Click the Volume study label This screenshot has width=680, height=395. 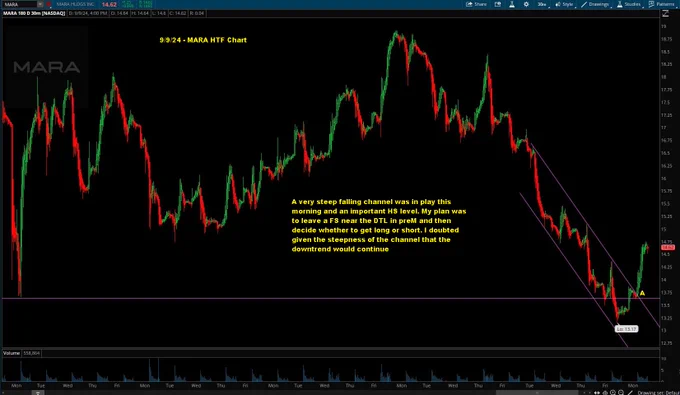click(x=11, y=353)
